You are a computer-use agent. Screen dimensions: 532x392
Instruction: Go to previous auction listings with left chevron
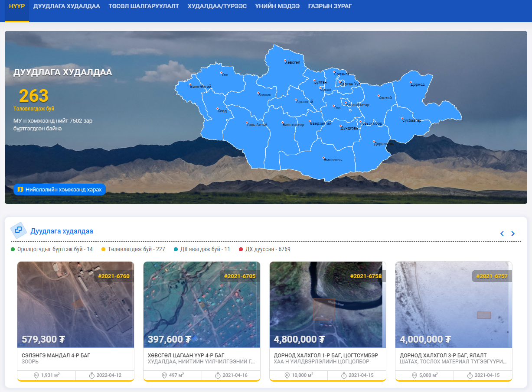click(502, 233)
